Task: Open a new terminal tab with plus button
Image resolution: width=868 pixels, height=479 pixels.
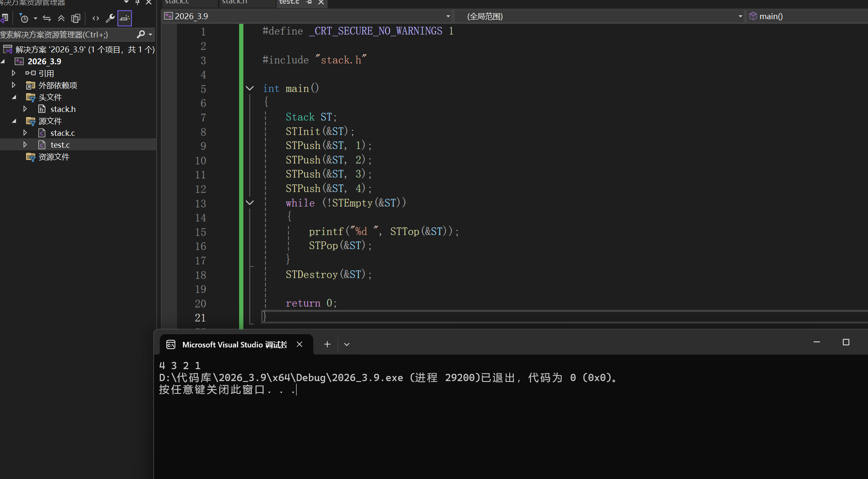Action: [x=327, y=344]
